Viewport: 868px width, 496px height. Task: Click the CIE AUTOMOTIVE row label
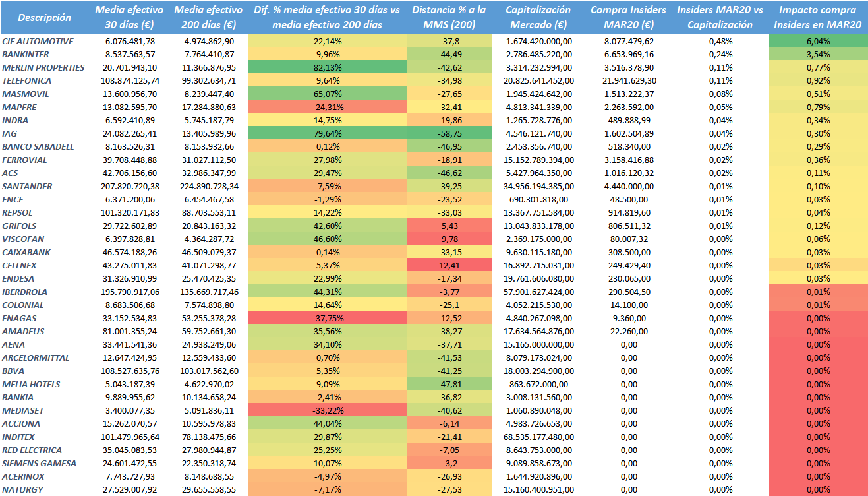pyautogui.click(x=38, y=41)
